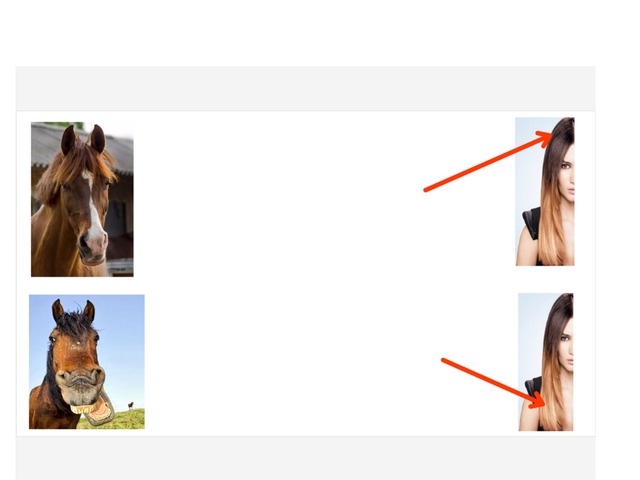Click the lower red arrow pointing down-right
The width and height of the screenshot is (640, 480).
click(x=493, y=383)
